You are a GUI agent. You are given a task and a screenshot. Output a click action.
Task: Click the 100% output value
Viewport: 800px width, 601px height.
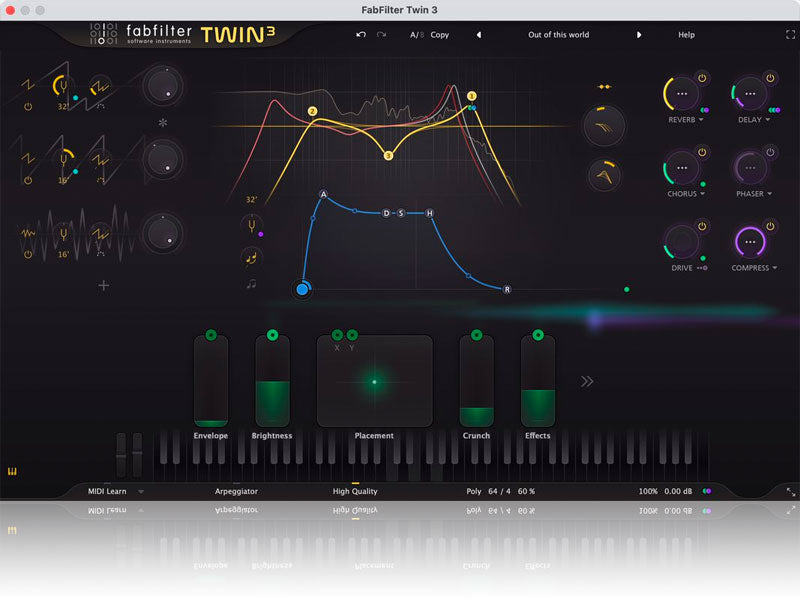click(648, 491)
